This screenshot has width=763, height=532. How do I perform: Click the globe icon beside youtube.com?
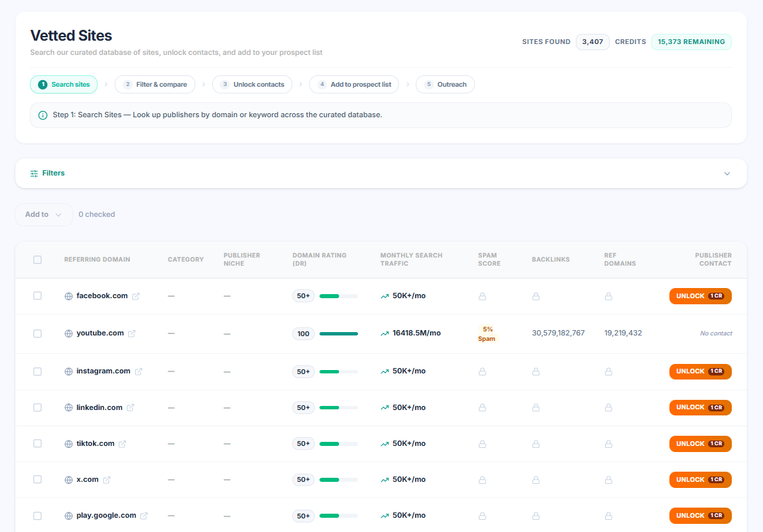click(69, 333)
